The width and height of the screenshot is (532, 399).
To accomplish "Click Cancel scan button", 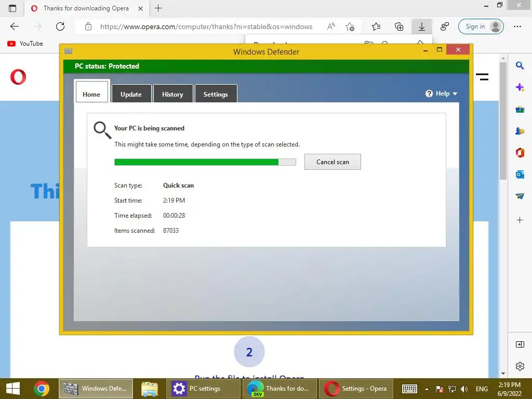I will [332, 162].
